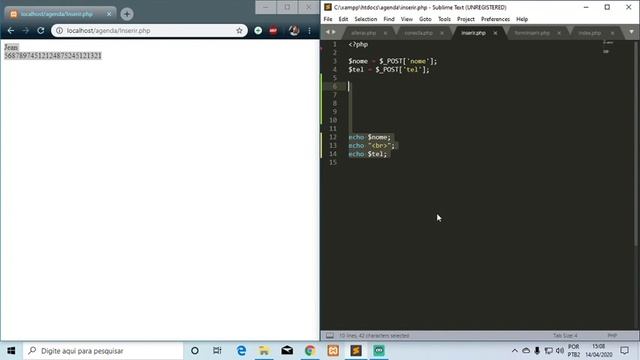This screenshot has width=640, height=360.
Task: Open Cortana from the taskbar
Action: click(195, 351)
